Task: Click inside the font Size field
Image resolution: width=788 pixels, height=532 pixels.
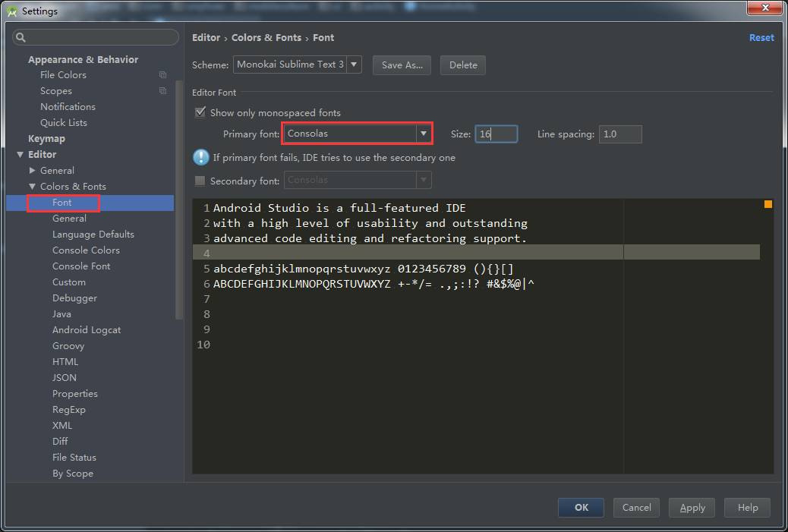Action: 495,133
